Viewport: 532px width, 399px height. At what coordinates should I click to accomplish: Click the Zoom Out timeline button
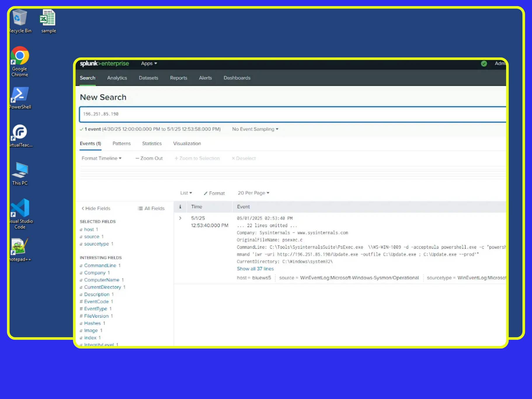[149, 158]
